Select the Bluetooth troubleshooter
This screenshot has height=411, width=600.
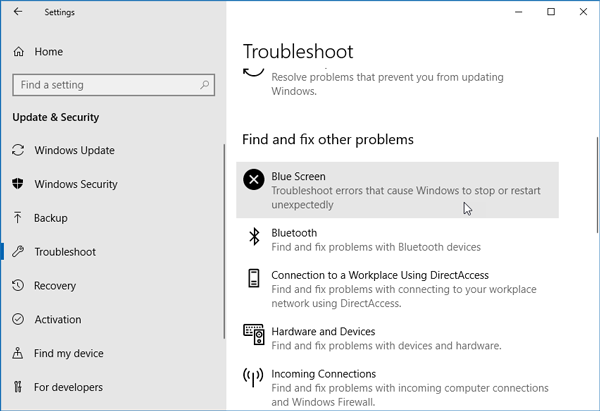(397, 240)
